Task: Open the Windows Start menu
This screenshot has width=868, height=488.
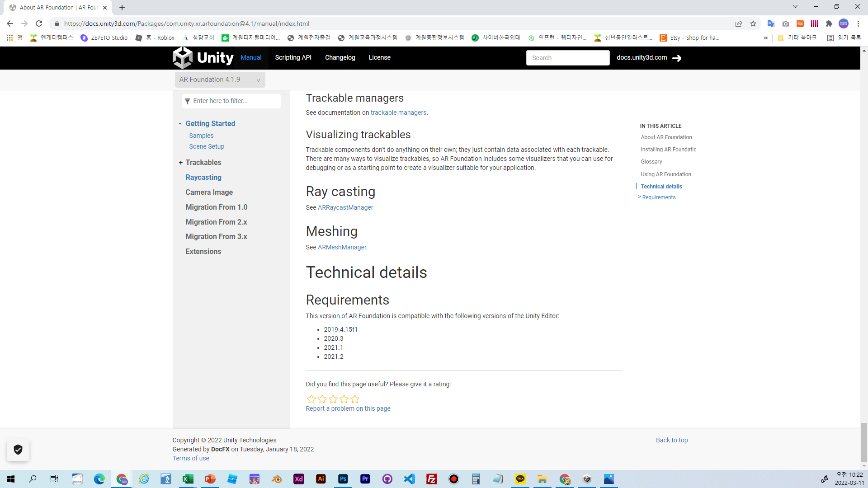Action: click(x=11, y=479)
